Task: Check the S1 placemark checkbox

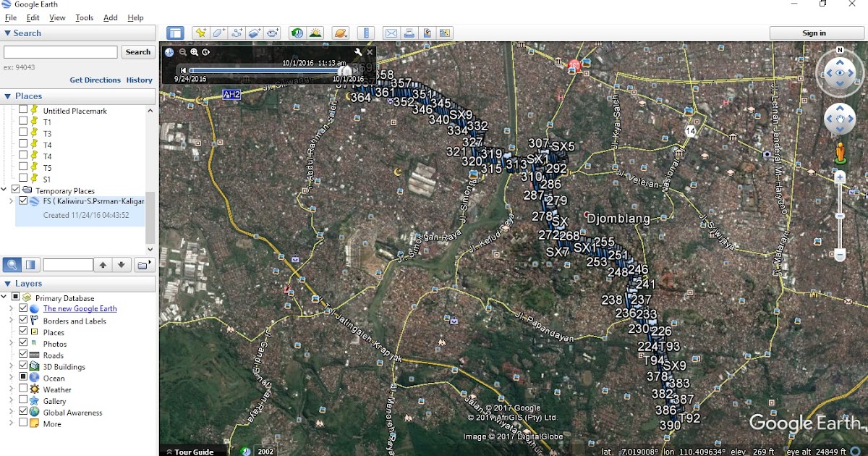Action: point(23,178)
